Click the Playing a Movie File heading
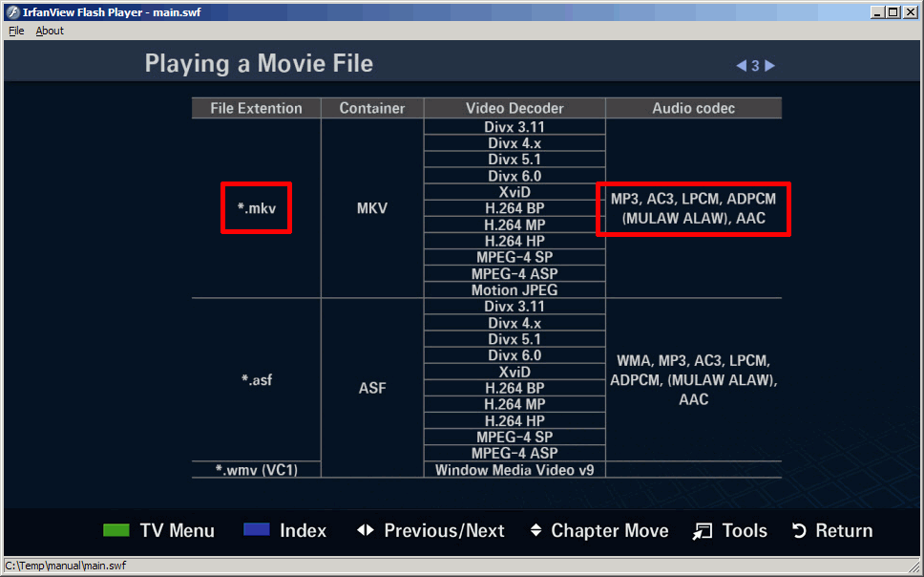 click(x=259, y=64)
